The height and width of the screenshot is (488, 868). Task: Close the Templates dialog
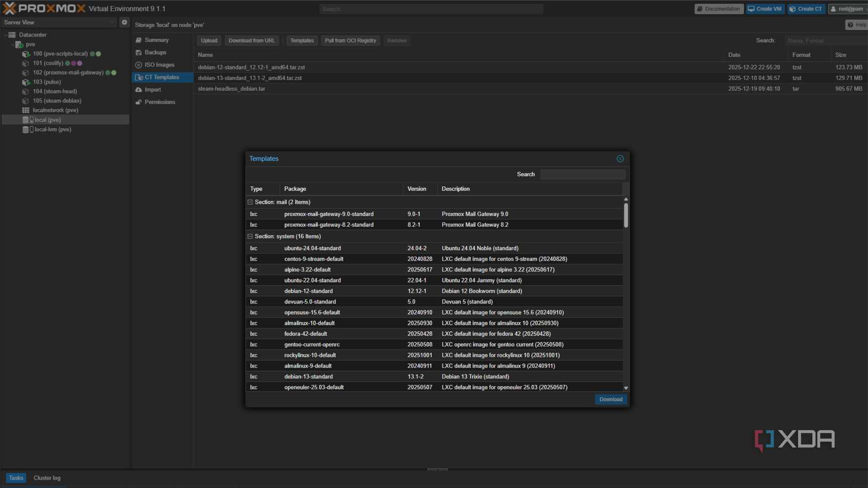click(620, 159)
